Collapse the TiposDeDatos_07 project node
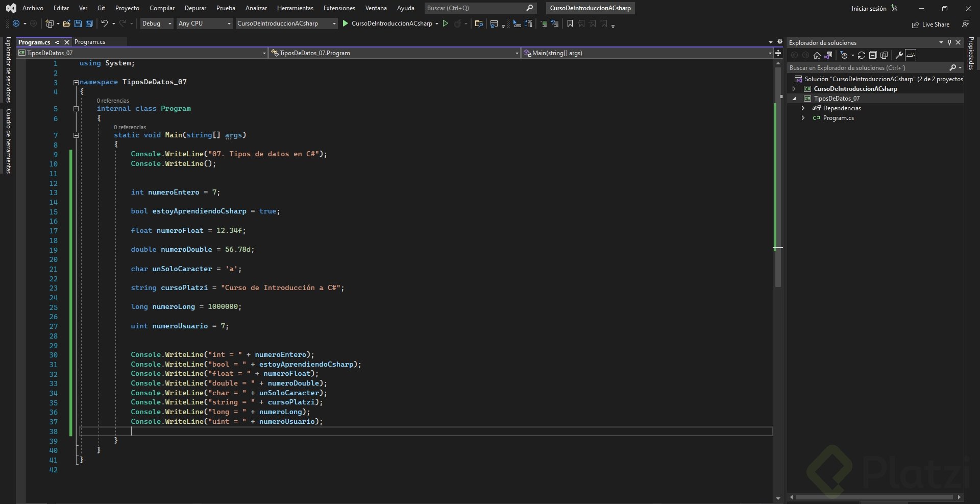The height and width of the screenshot is (504, 980). pos(794,99)
